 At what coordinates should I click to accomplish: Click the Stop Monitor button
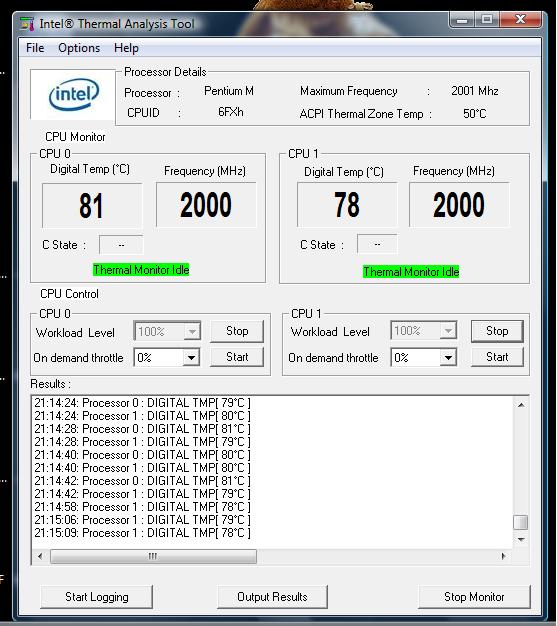(x=474, y=597)
